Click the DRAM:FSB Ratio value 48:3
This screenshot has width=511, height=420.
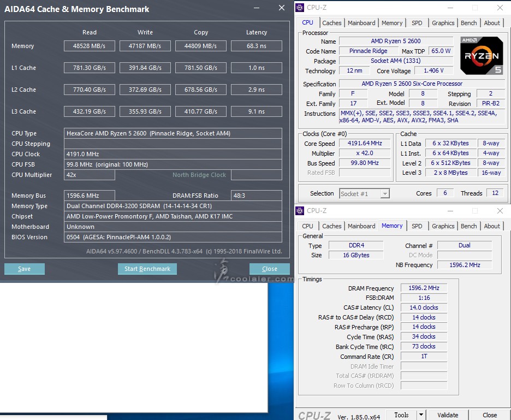point(257,196)
